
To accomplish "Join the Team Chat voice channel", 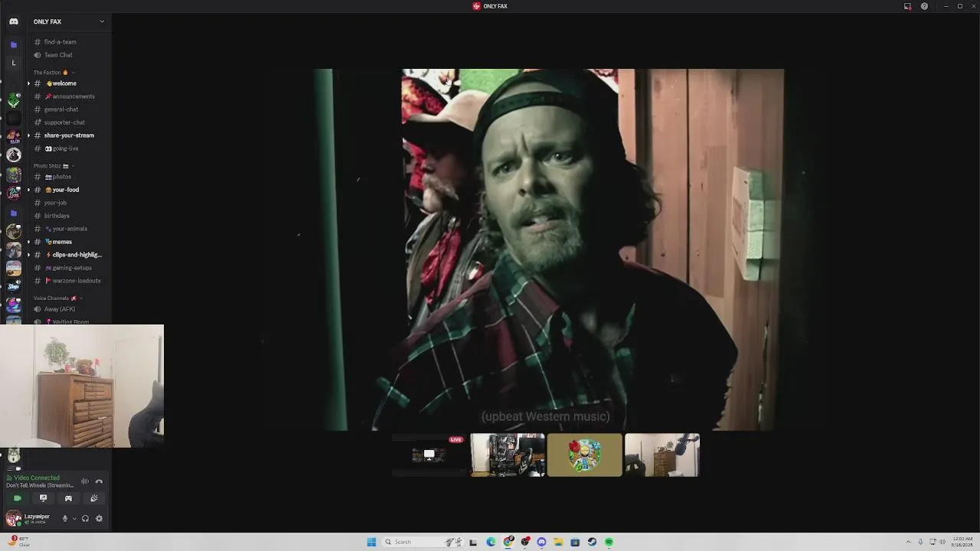I will pyautogui.click(x=67, y=55).
